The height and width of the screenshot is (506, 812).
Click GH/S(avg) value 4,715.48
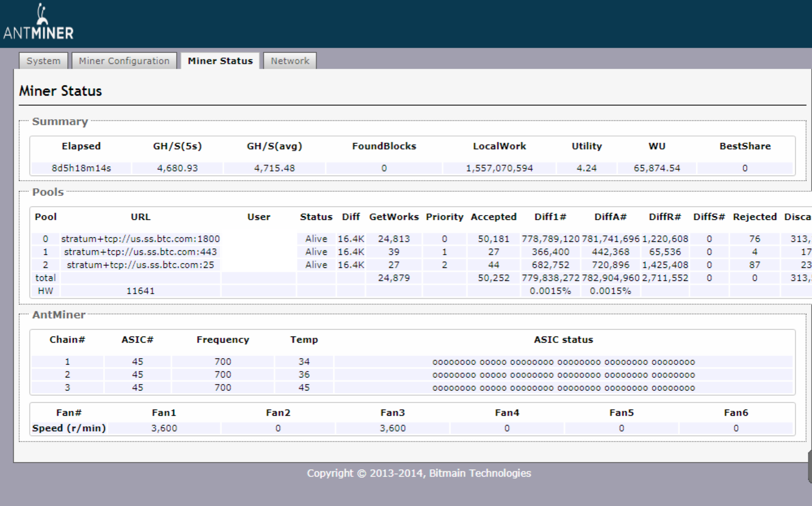275,168
